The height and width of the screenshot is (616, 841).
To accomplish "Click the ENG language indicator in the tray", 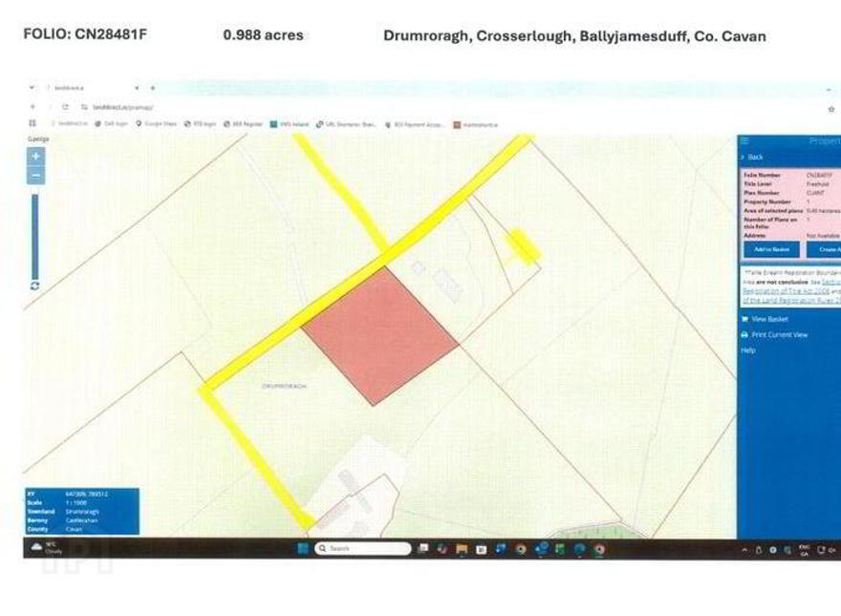I will (804, 549).
